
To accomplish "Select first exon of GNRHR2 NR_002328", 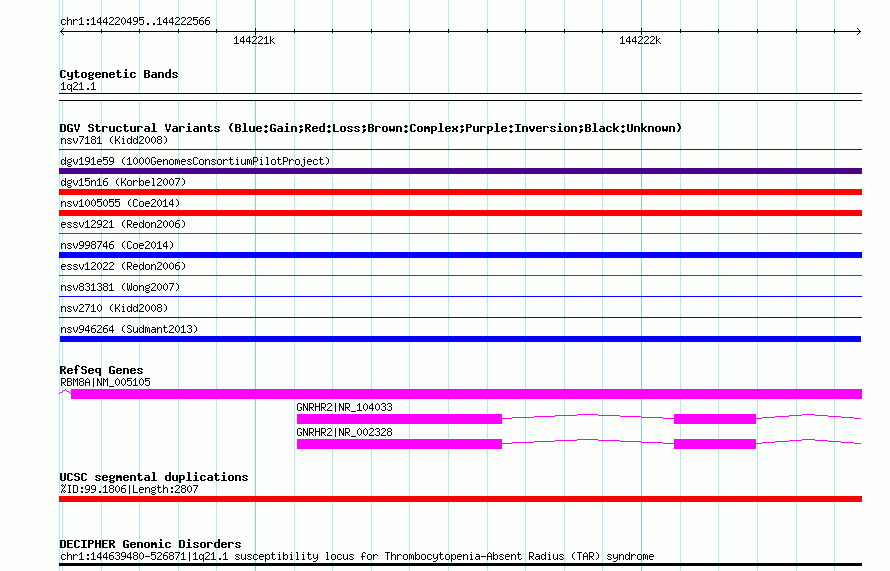I will [399, 444].
